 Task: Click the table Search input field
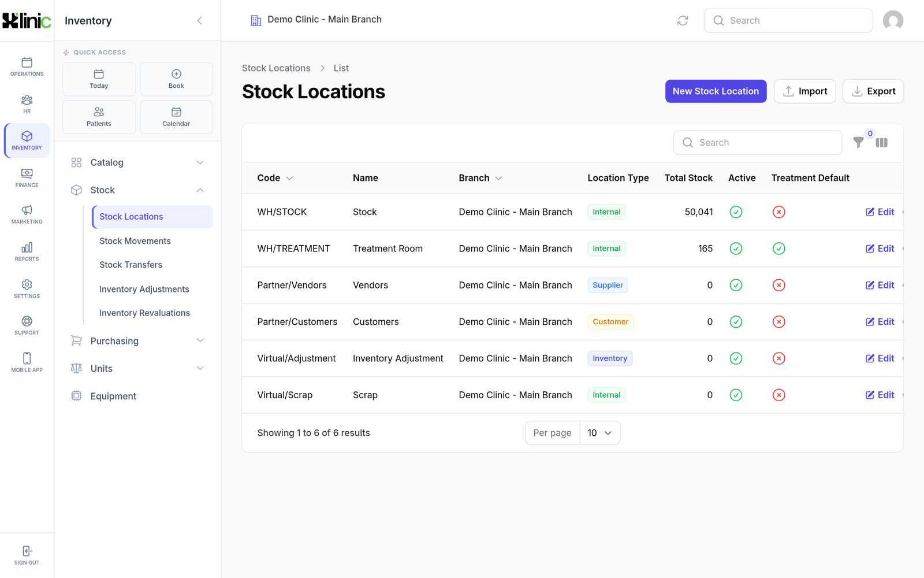point(758,143)
